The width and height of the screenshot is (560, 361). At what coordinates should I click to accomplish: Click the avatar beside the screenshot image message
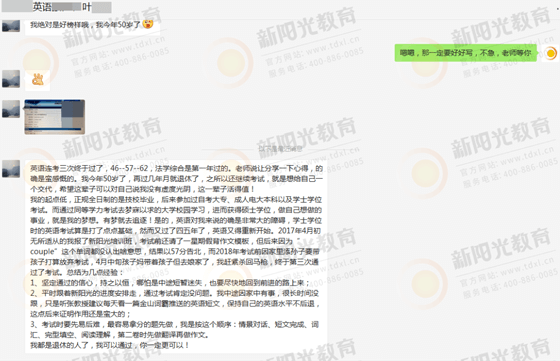[11, 109]
